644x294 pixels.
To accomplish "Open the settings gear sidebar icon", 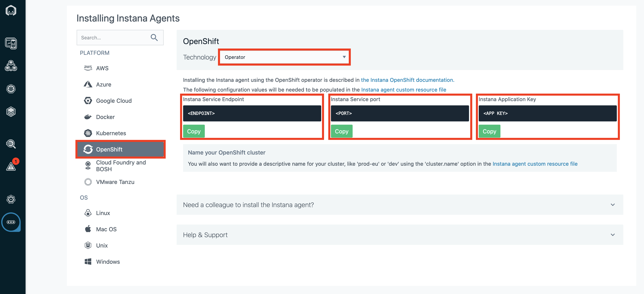I will click(x=11, y=199).
